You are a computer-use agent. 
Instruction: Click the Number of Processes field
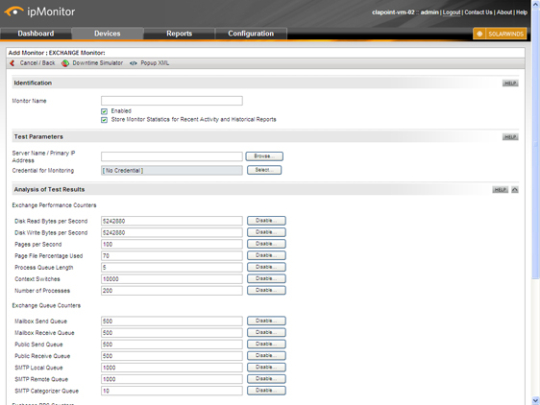(172, 291)
